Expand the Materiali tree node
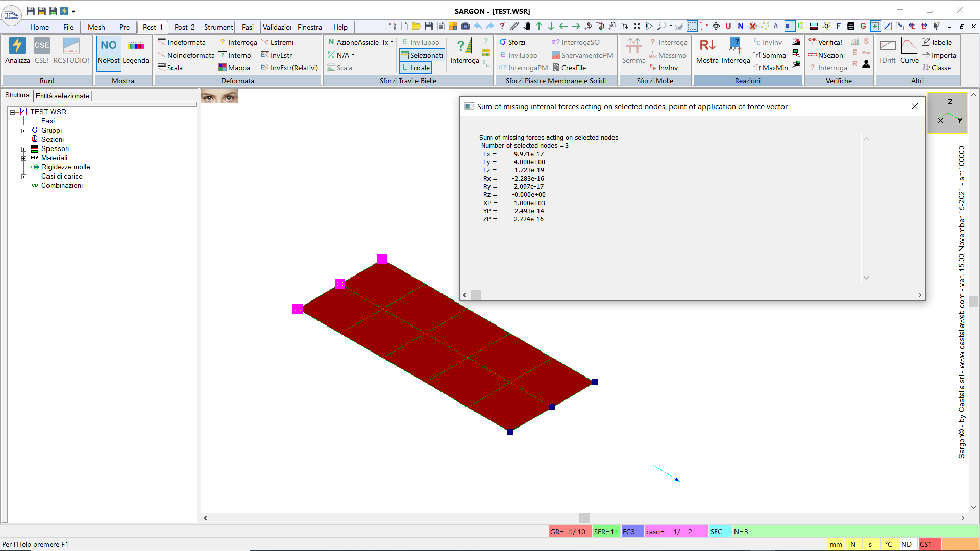The image size is (980, 551). tap(23, 158)
